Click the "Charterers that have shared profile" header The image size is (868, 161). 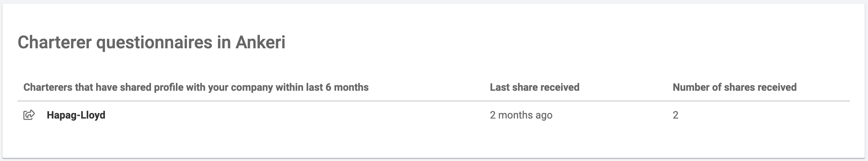coord(196,87)
